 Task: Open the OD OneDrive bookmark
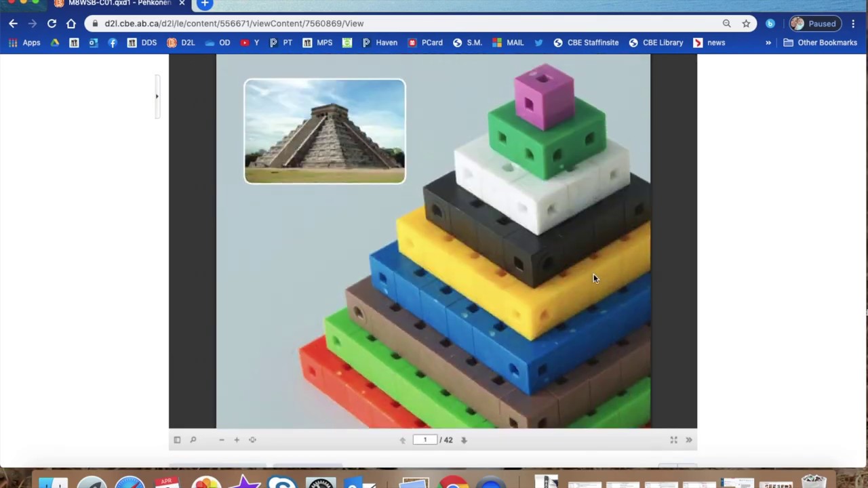point(218,43)
